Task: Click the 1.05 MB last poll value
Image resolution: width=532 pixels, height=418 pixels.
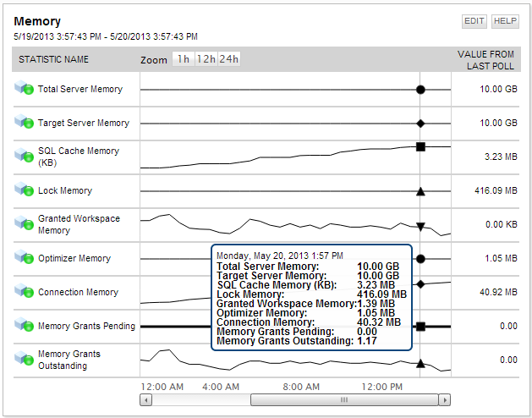Action: point(501,258)
